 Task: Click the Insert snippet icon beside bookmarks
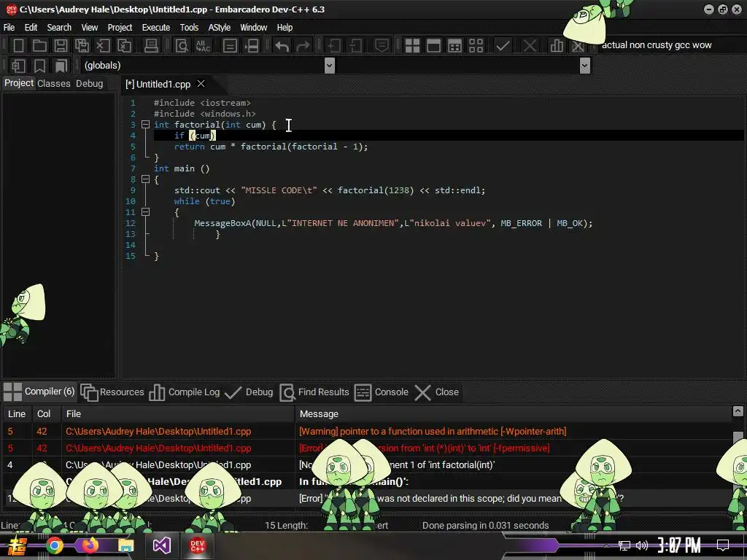coord(18,66)
